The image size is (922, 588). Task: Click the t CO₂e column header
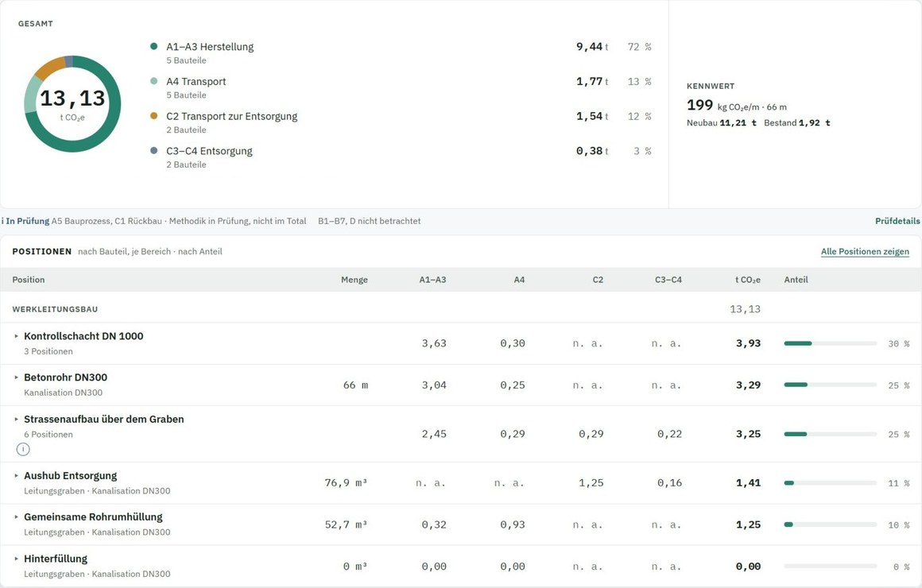click(747, 280)
